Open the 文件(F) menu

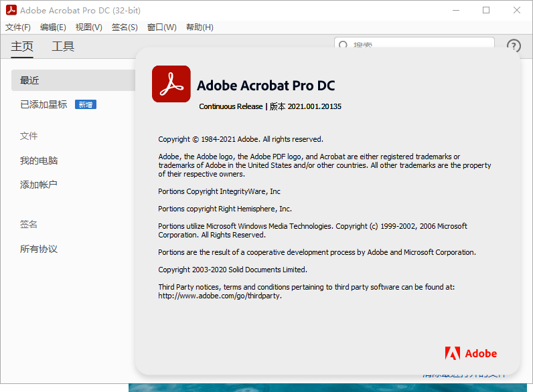(x=18, y=27)
